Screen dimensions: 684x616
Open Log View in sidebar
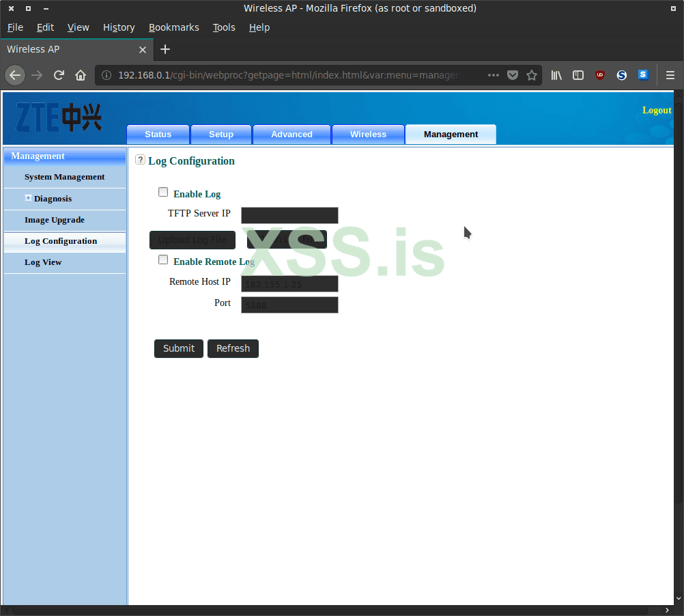(43, 262)
